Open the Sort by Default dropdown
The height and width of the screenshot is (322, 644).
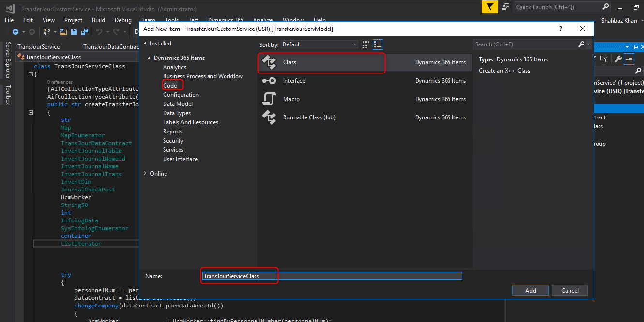coord(319,44)
